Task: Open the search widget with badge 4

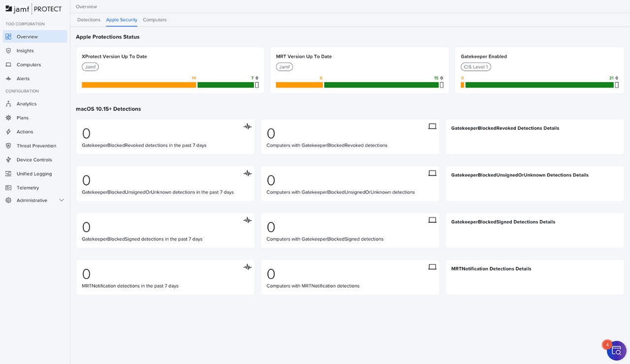Action: pyautogui.click(x=616, y=351)
